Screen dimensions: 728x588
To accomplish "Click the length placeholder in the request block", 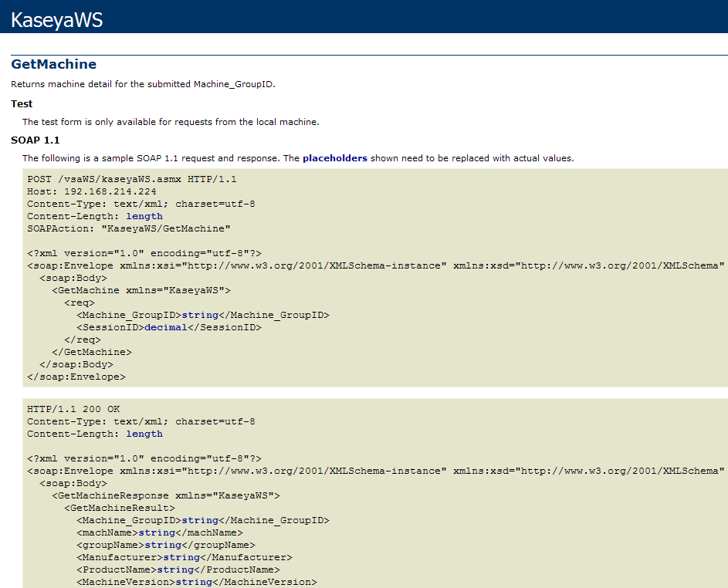I will pyautogui.click(x=144, y=216).
